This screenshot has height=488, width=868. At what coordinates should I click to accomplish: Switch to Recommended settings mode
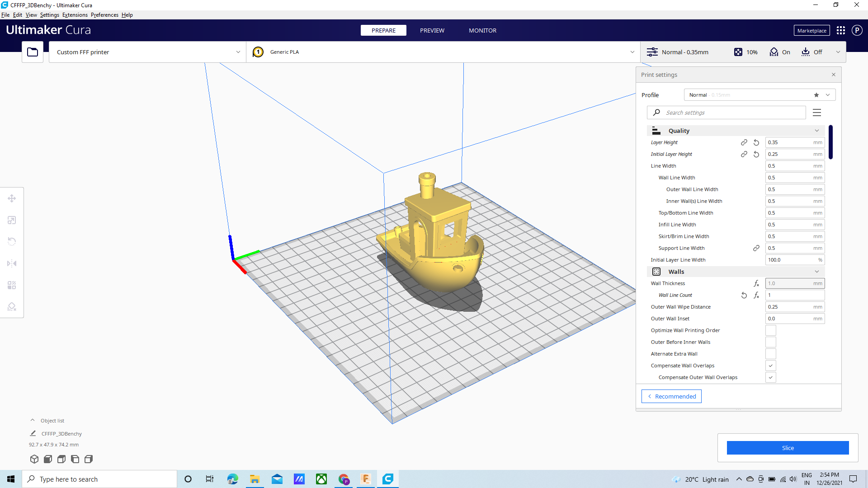click(x=671, y=396)
